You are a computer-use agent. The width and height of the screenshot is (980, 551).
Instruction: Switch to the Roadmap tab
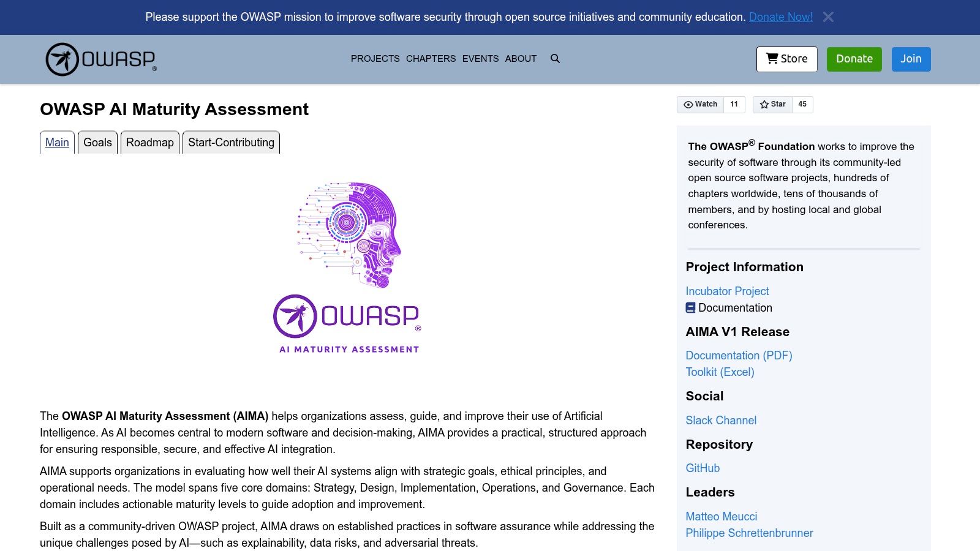[150, 143]
